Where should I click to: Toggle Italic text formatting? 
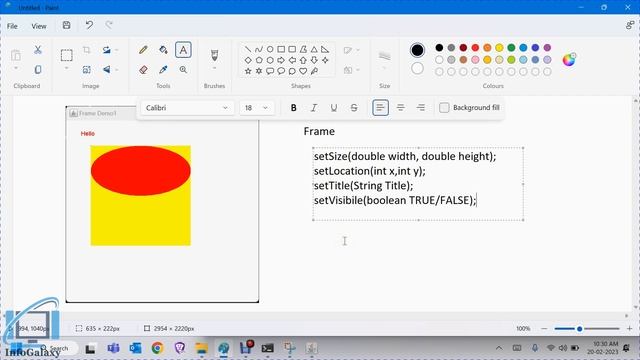coord(313,108)
